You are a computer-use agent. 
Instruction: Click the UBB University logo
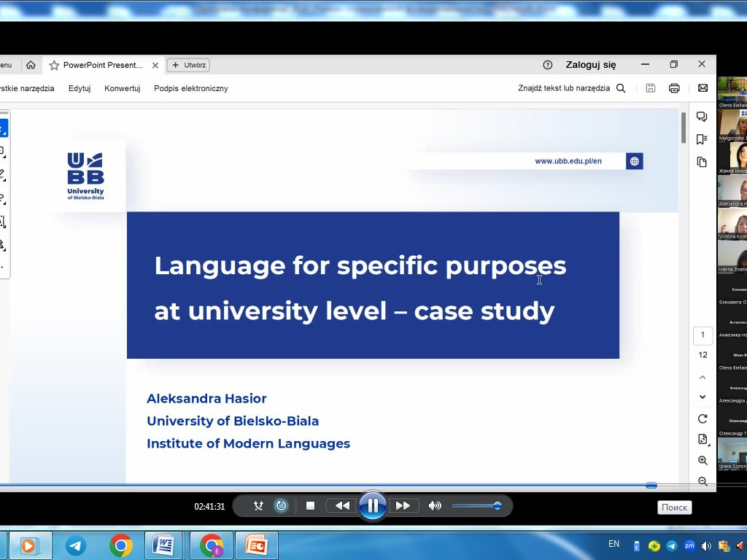pos(86,176)
